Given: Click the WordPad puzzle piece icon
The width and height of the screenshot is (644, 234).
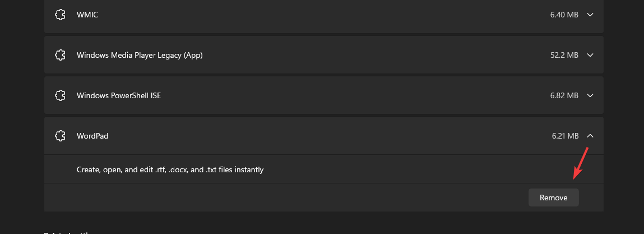Looking at the screenshot, I should [60, 136].
